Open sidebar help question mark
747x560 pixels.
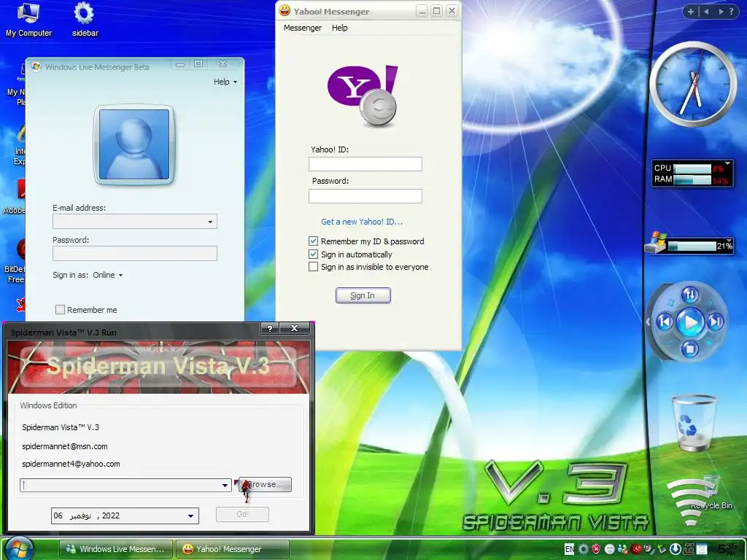coord(731,12)
